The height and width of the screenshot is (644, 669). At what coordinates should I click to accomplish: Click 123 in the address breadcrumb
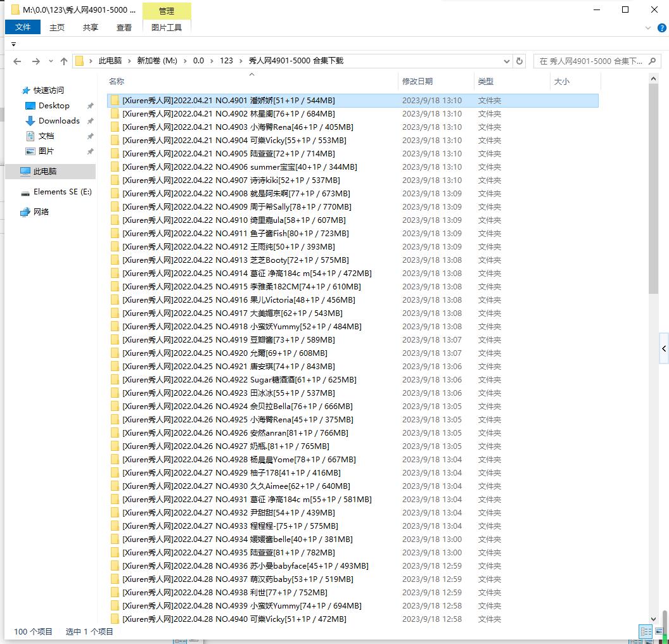[226, 61]
